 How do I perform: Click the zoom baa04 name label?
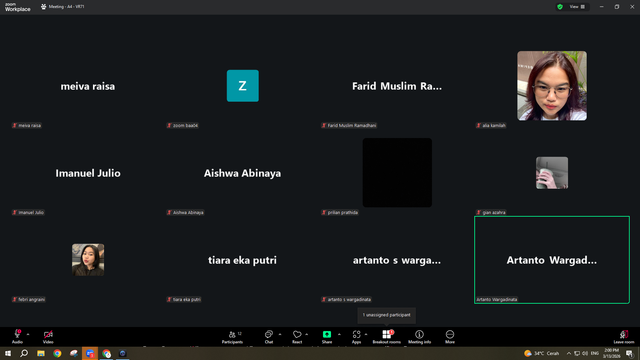182,125
